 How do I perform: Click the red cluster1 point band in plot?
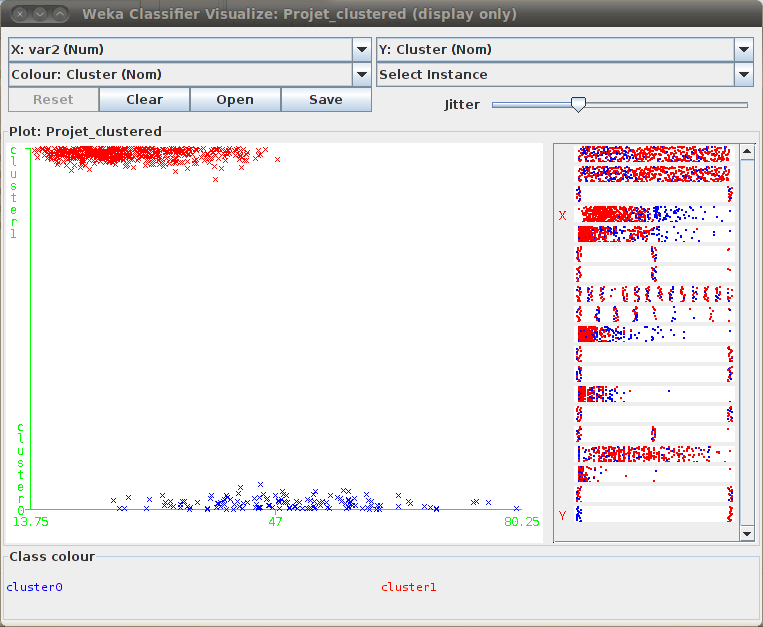(x=140, y=154)
